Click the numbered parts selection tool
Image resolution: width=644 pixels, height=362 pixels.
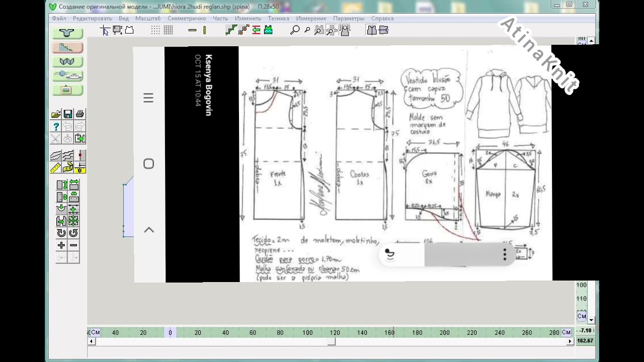pyautogui.click(x=117, y=31)
